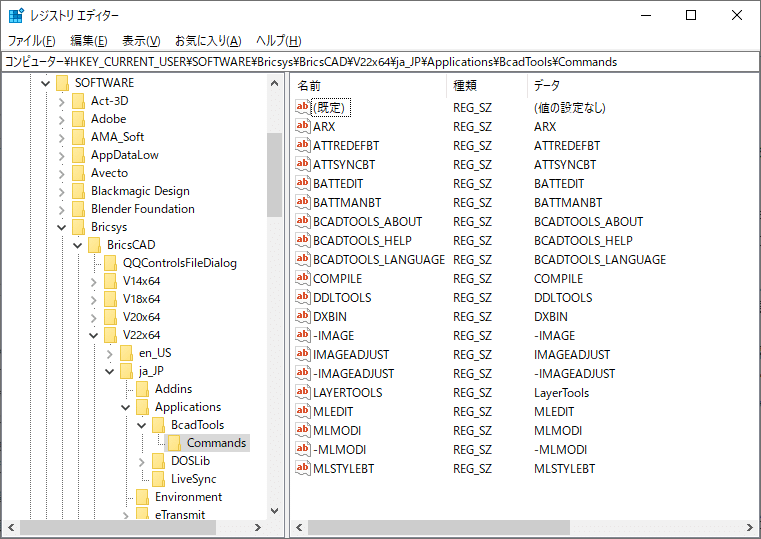
Task: Click the ab icon next to ATTREDEFBT
Action: (302, 145)
